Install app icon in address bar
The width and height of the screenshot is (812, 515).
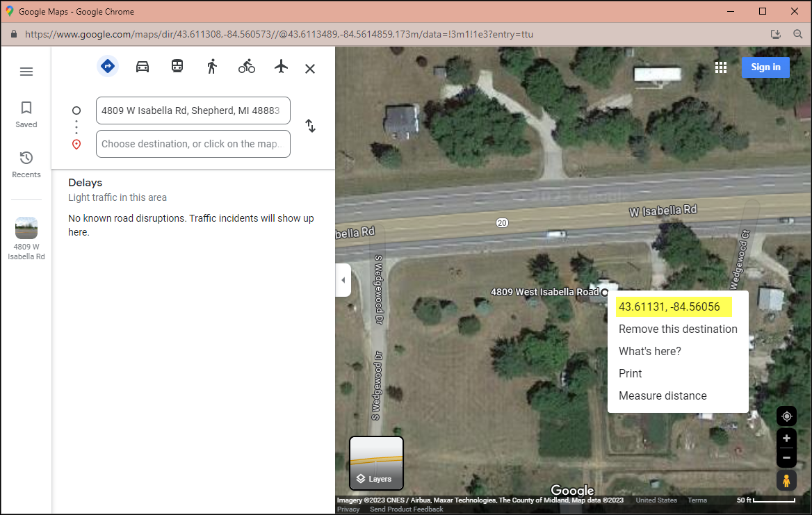tap(775, 34)
